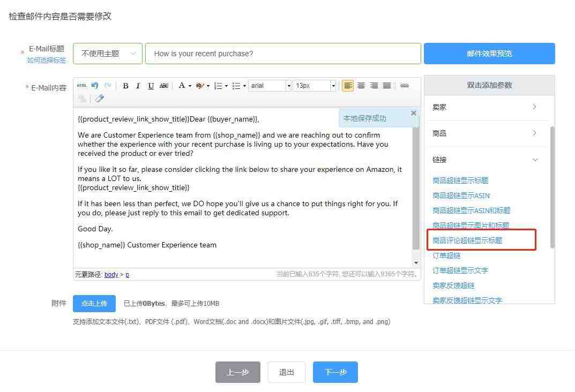Align text right
575x392 pixels.
[374, 86]
